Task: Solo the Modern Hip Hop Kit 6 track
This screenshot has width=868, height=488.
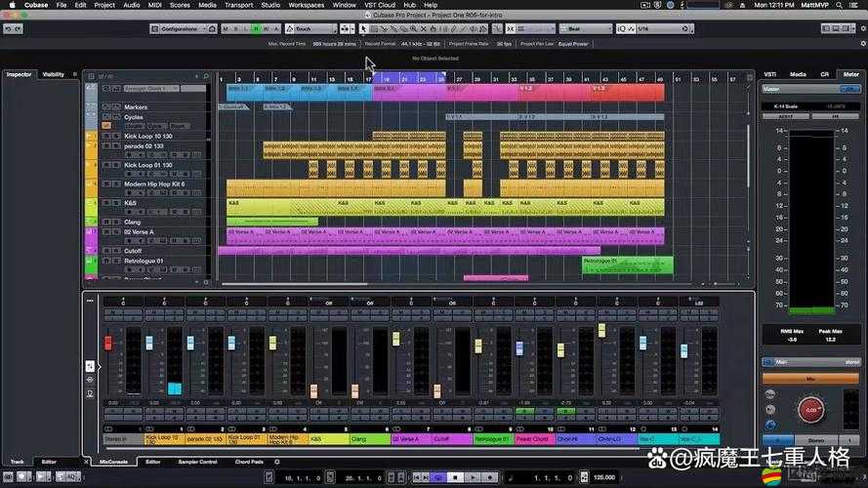Action: [x=116, y=184]
